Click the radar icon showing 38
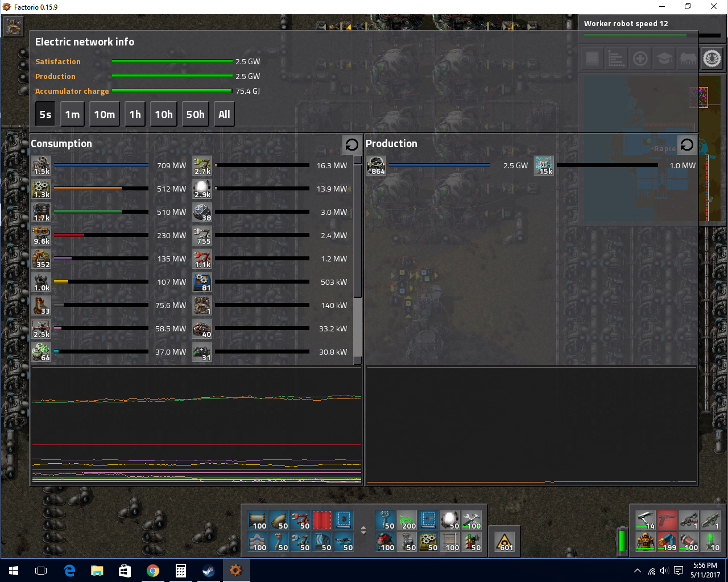The image size is (728, 582). (x=202, y=212)
